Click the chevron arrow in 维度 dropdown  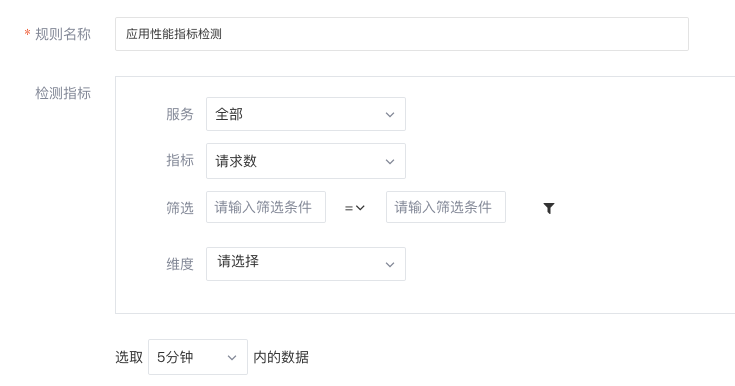[x=390, y=265]
